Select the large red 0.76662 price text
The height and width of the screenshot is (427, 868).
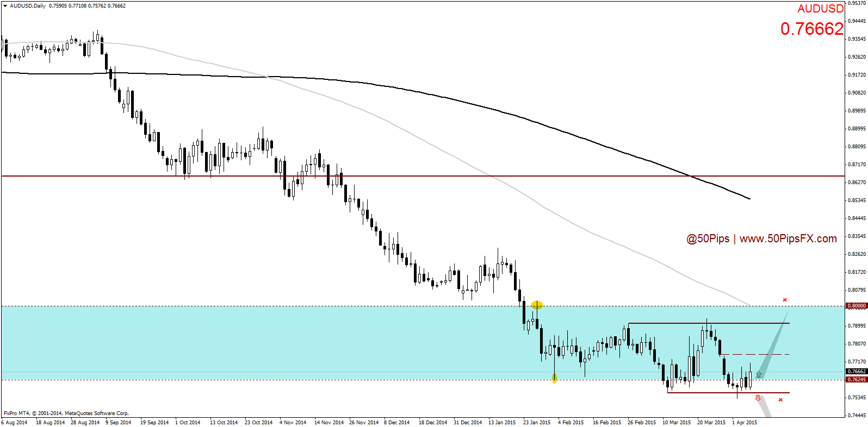pyautogui.click(x=811, y=29)
